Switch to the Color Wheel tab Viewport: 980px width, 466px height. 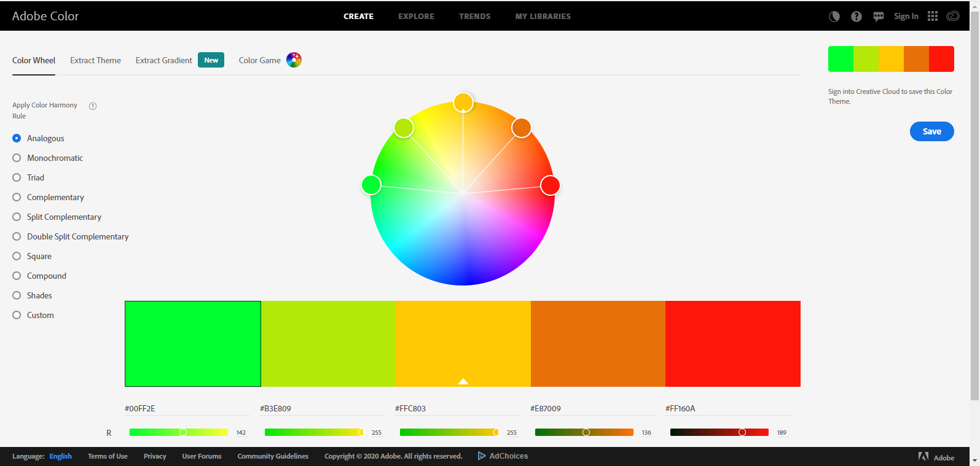(x=34, y=60)
